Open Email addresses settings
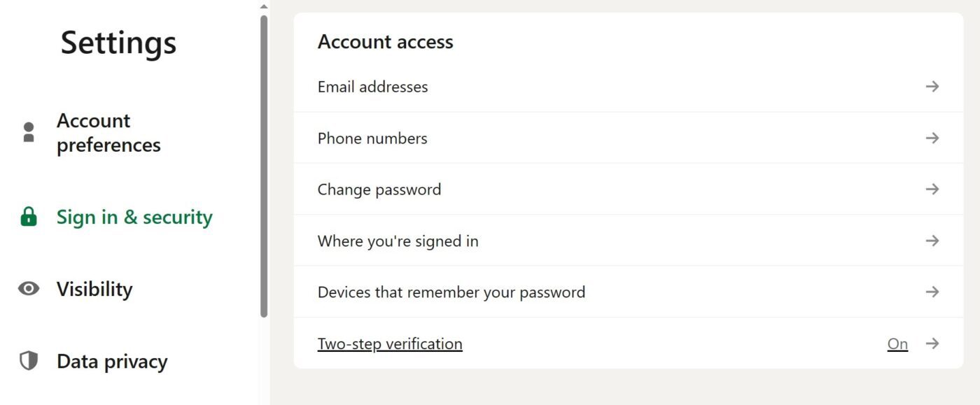Screen dimensions: 980x405 pyautogui.click(x=372, y=87)
